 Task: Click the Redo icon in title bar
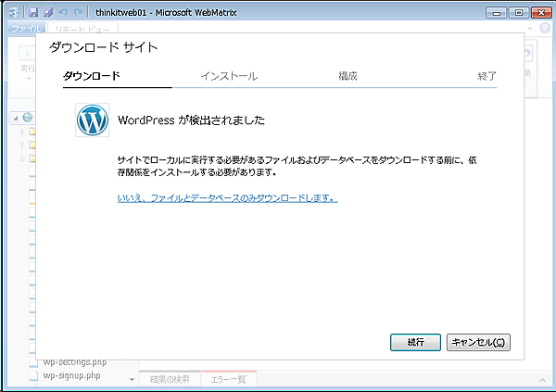[78, 12]
